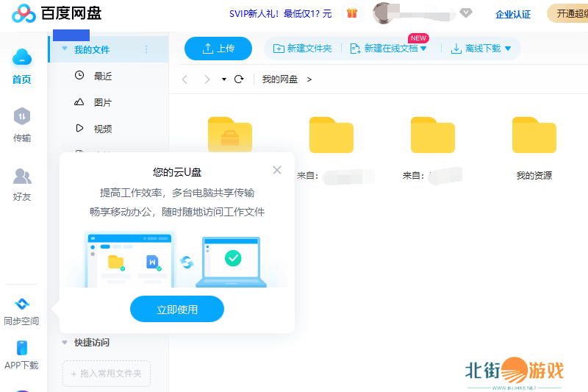This screenshot has width=588, height=392.
Task: Click the back arrow navigation icon
Action: click(x=185, y=79)
